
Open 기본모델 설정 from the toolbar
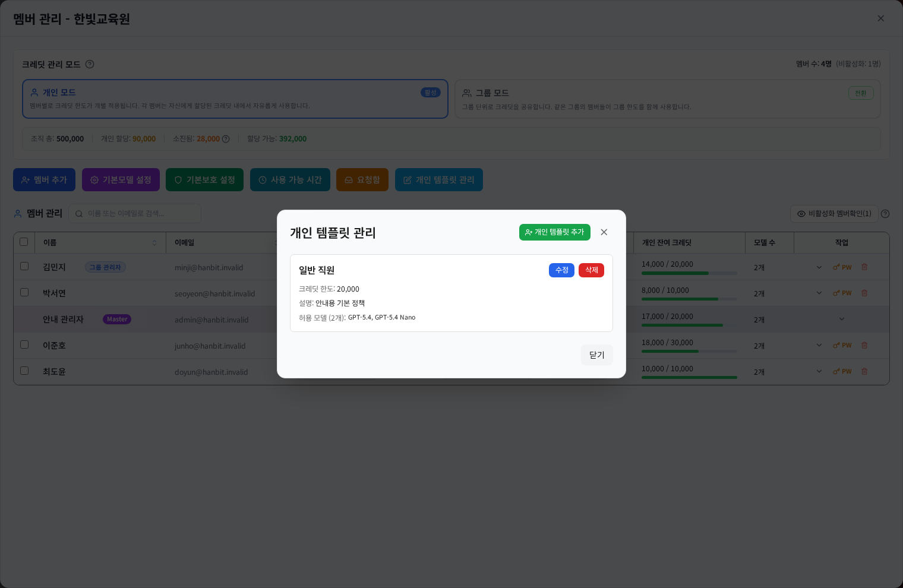(121, 180)
